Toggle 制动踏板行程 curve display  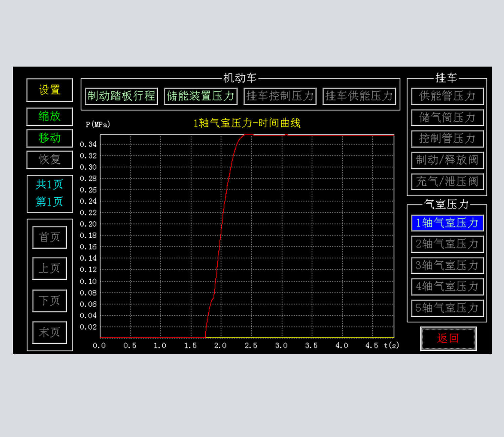(x=121, y=96)
